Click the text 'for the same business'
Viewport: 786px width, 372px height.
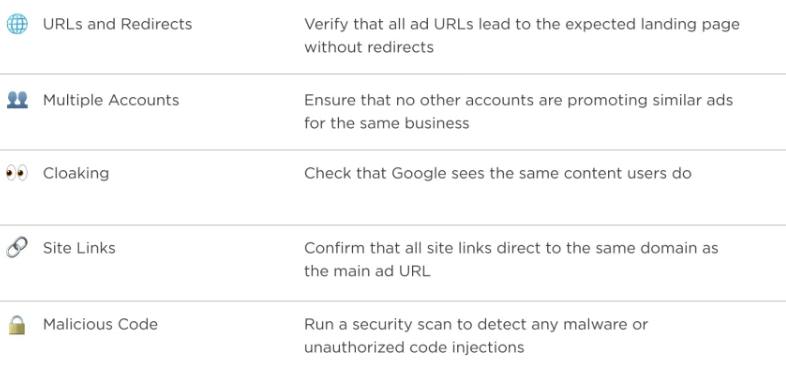point(386,123)
